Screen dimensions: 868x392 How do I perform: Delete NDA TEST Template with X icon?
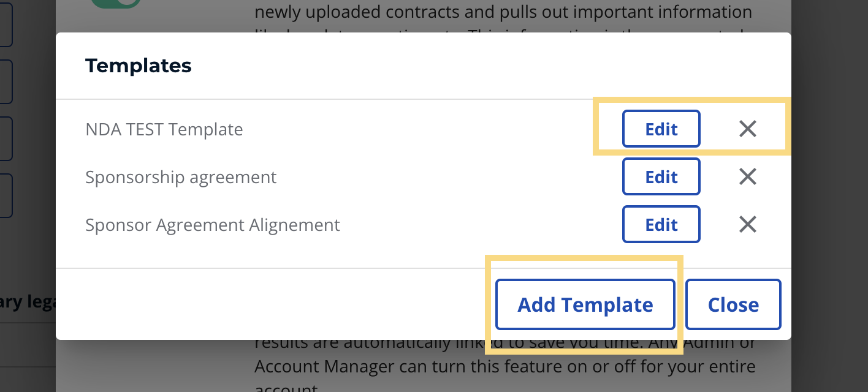747,129
